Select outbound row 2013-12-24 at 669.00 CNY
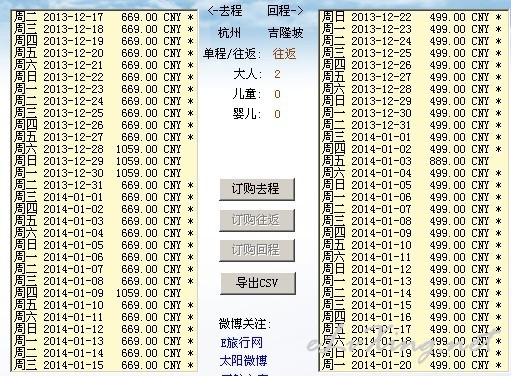The image size is (511, 376). [x=104, y=101]
